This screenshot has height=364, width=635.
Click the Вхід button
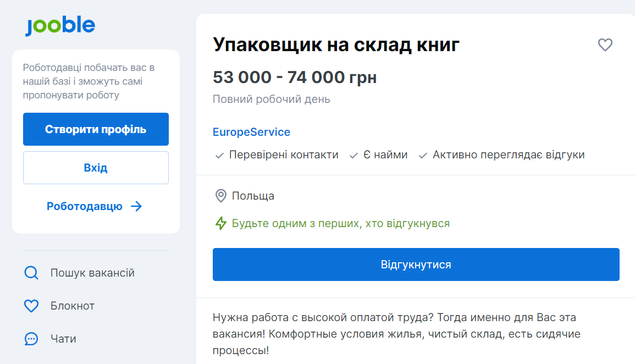pyautogui.click(x=96, y=167)
